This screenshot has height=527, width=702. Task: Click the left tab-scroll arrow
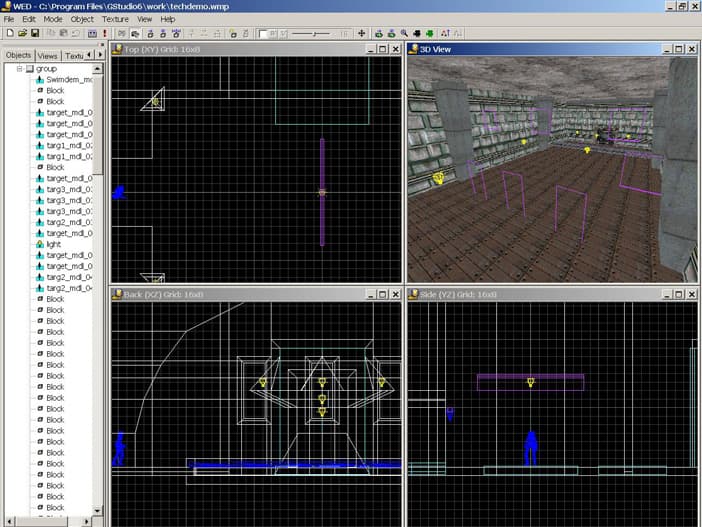tap(90, 55)
